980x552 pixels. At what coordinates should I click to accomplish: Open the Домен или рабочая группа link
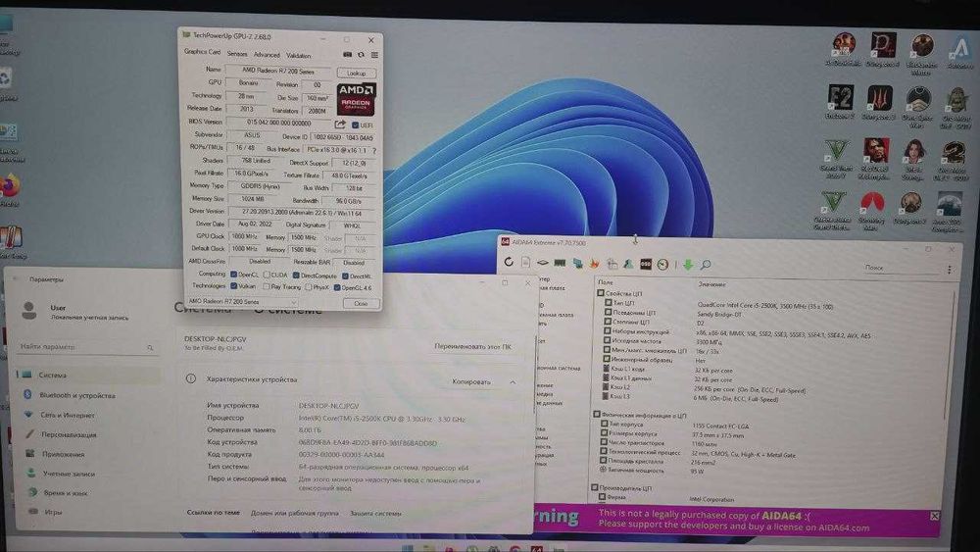point(294,513)
